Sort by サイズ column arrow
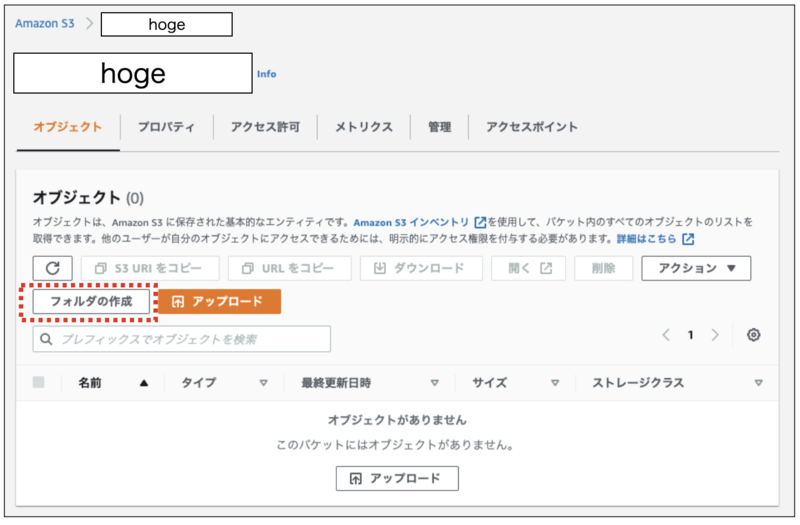This screenshot has height=525, width=800. [555, 383]
